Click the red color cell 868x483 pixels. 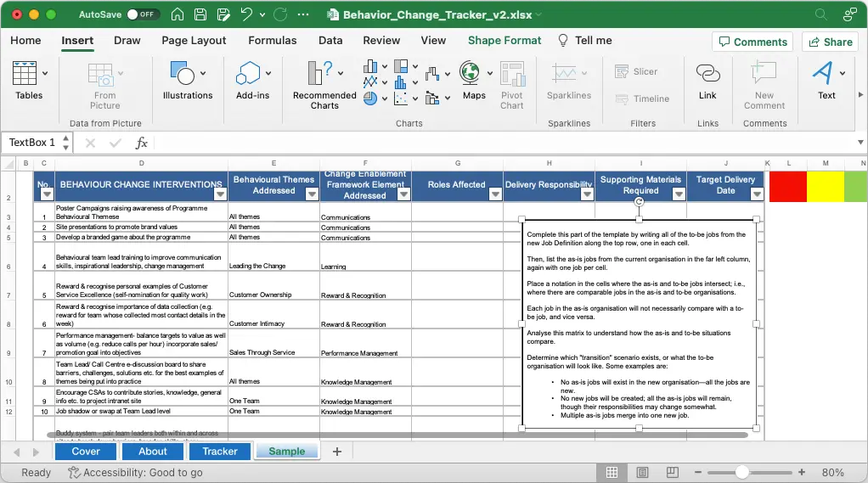pos(788,187)
